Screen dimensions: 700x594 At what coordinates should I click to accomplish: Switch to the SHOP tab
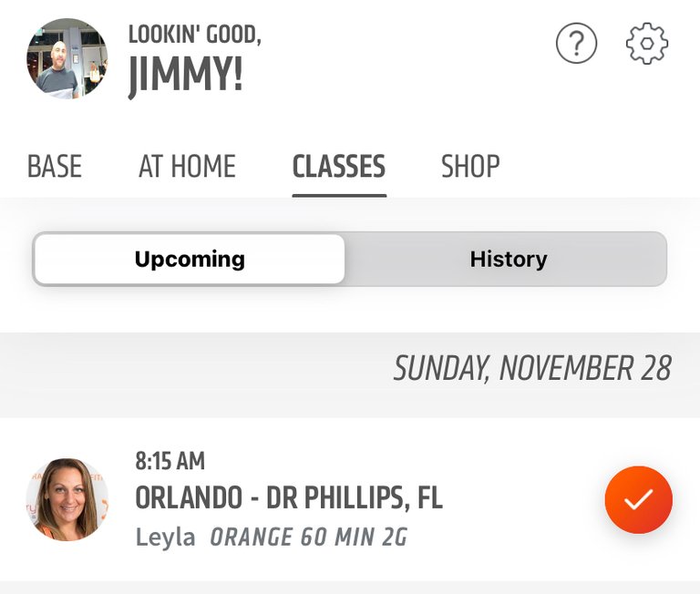(470, 167)
